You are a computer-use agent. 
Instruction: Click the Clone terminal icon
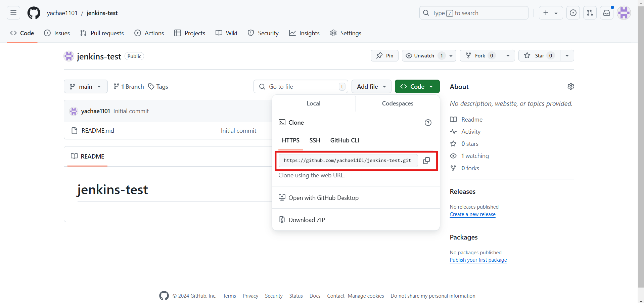(282, 122)
